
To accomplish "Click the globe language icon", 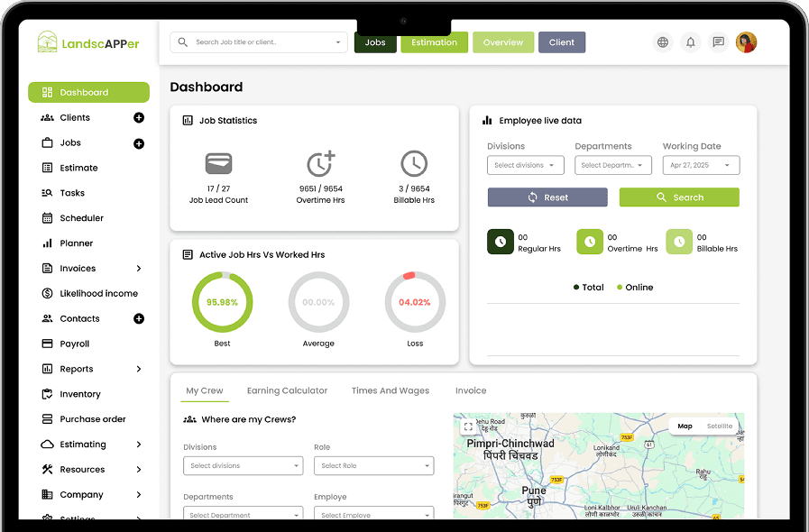I will [663, 42].
